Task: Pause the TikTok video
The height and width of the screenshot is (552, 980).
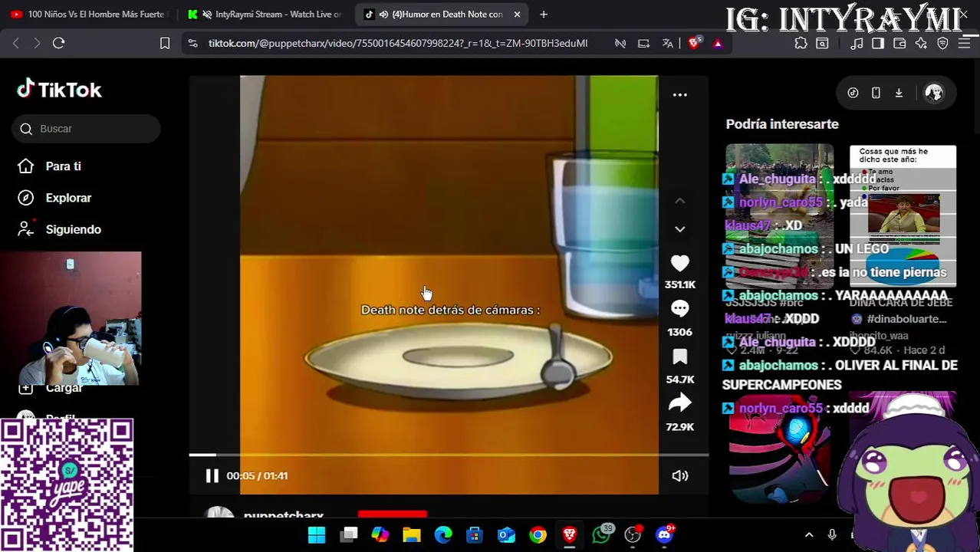Action: click(212, 476)
